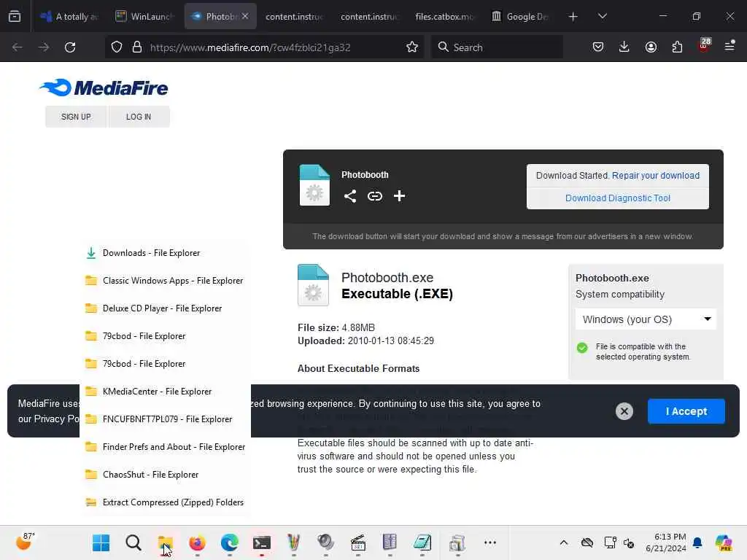Open Microsoft Edge from taskbar

click(230, 542)
